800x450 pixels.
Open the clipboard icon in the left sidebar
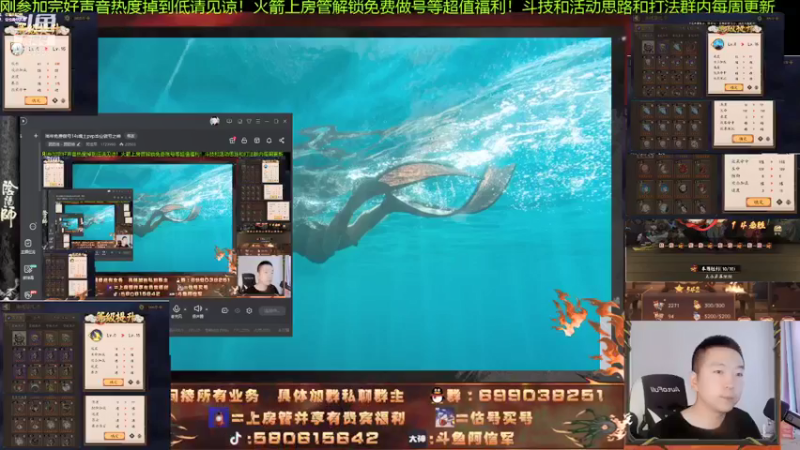[28, 243]
